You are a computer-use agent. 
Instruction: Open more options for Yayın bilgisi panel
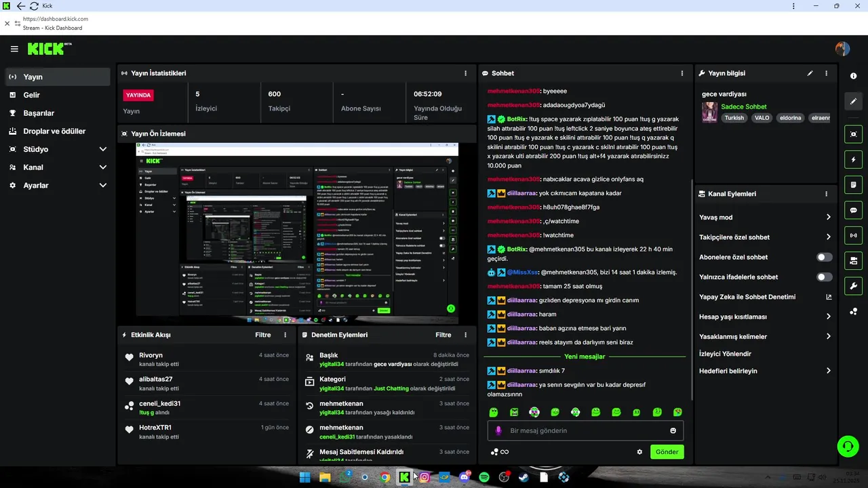tap(826, 73)
